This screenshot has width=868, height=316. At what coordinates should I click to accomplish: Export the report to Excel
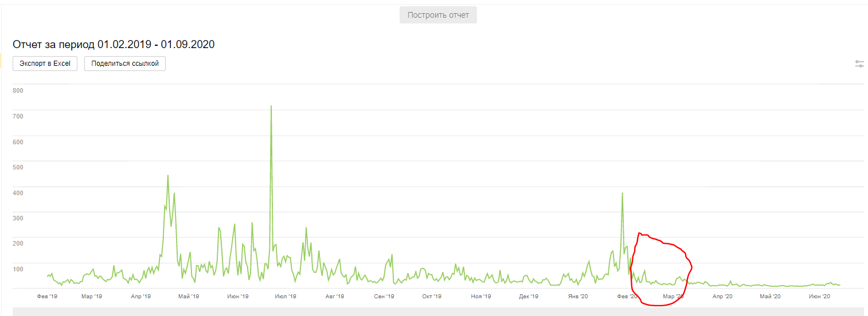(x=45, y=64)
